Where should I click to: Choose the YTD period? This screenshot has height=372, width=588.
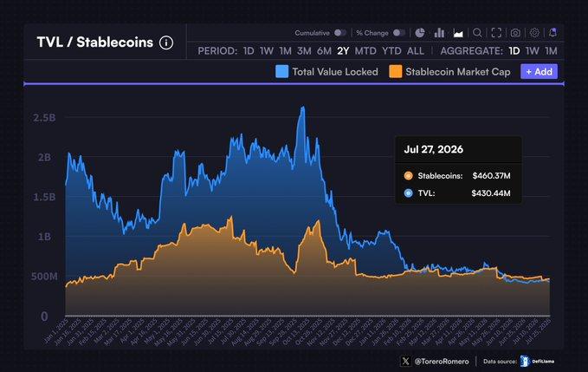pos(391,51)
